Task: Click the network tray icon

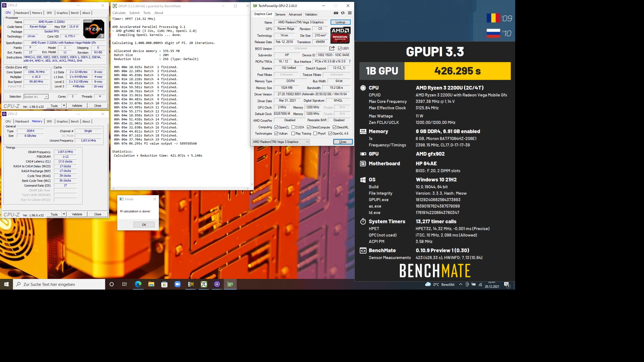Action: [x=480, y=285]
